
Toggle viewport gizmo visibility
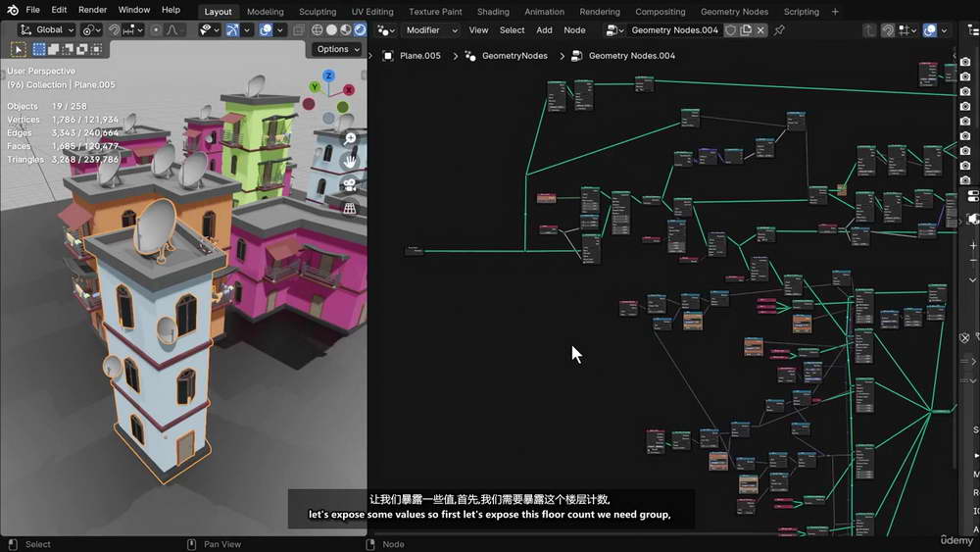[232, 30]
